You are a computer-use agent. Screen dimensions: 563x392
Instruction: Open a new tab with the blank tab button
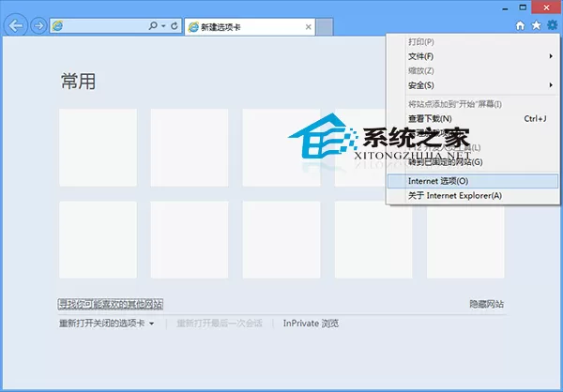coord(325,27)
